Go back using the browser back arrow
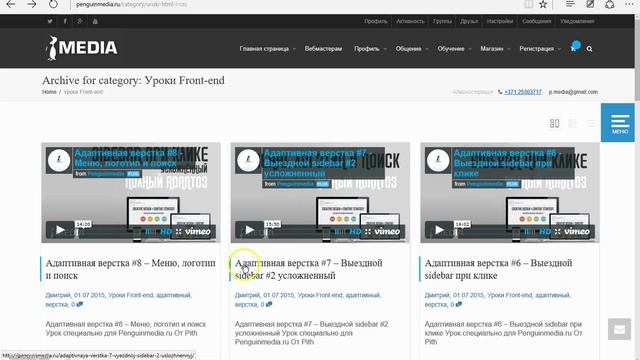 pos(11,4)
